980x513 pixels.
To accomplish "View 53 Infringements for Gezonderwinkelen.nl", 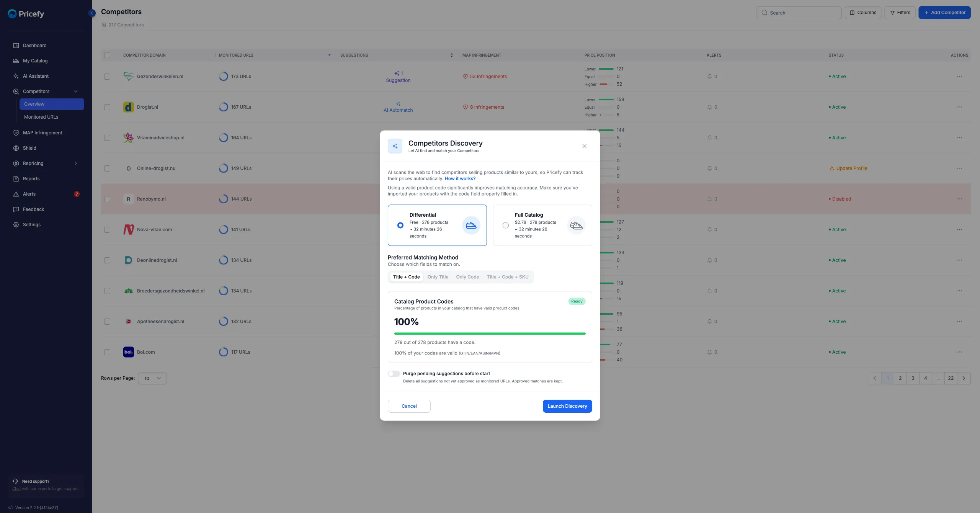I will coord(485,77).
